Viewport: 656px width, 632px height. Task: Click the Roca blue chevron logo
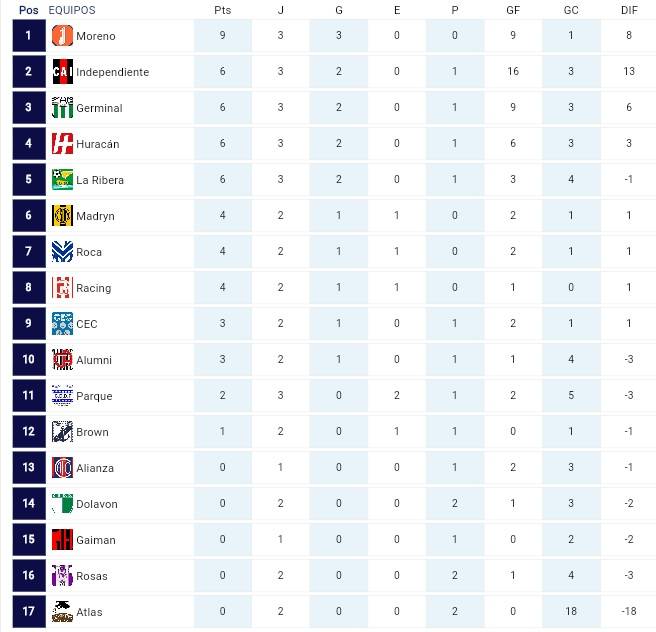(62, 251)
